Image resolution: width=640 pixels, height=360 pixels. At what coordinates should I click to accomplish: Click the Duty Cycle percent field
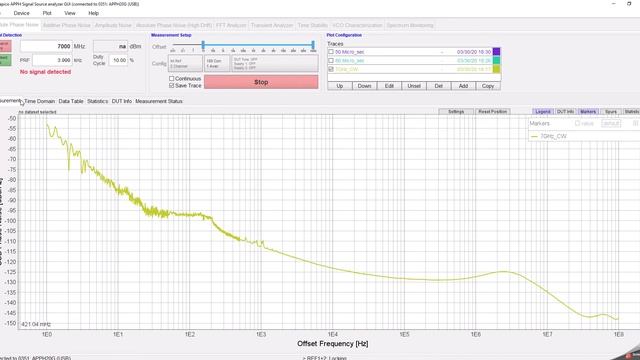(x=118, y=60)
